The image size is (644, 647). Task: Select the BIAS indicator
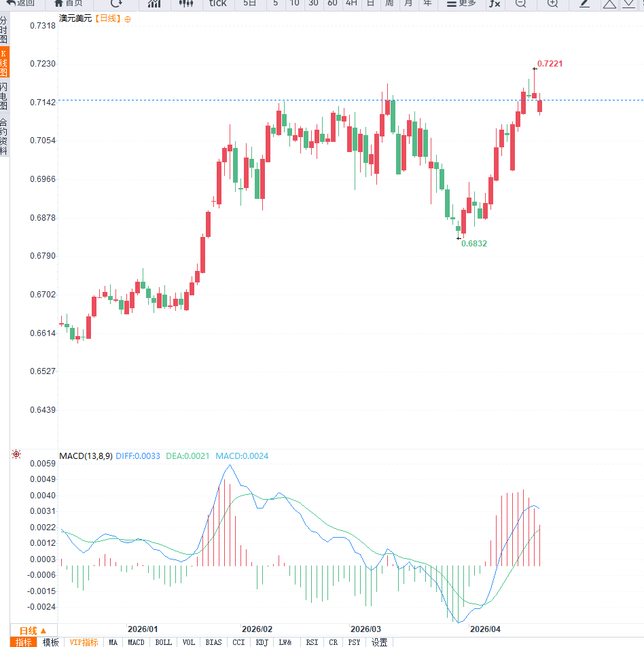213,642
